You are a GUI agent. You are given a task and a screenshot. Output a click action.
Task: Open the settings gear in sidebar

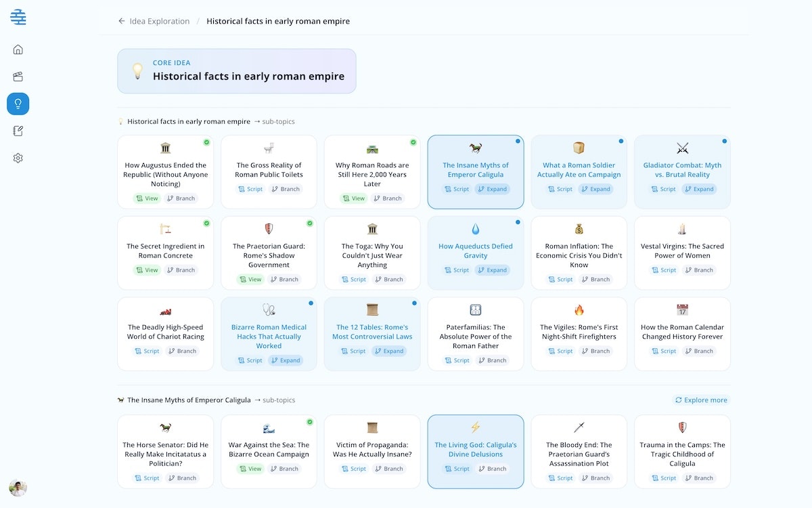click(x=18, y=158)
